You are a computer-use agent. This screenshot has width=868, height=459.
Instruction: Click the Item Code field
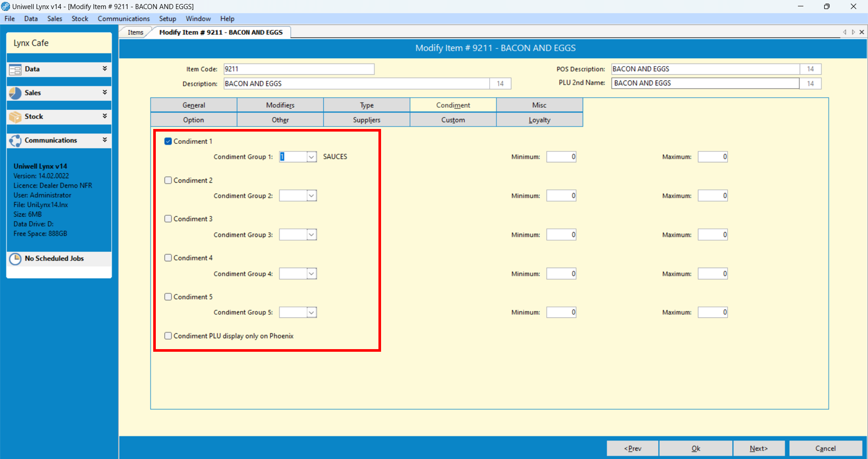[299, 69]
